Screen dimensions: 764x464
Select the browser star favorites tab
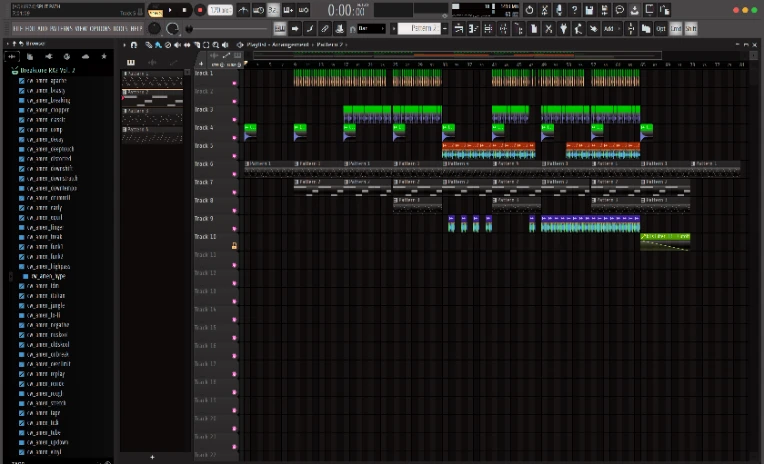tap(104, 57)
